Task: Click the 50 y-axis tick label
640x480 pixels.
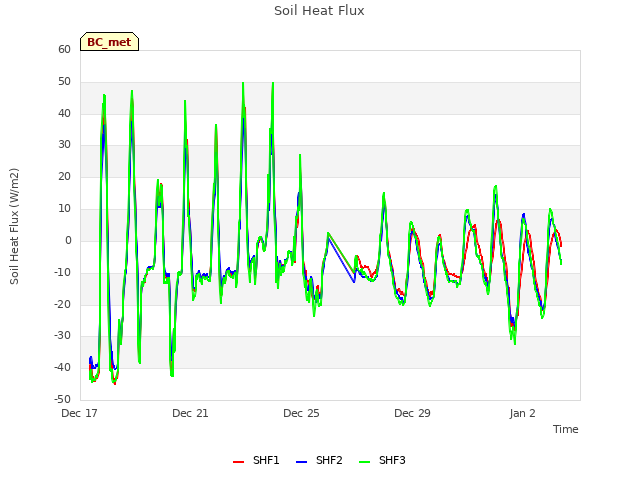Action: coord(64,82)
